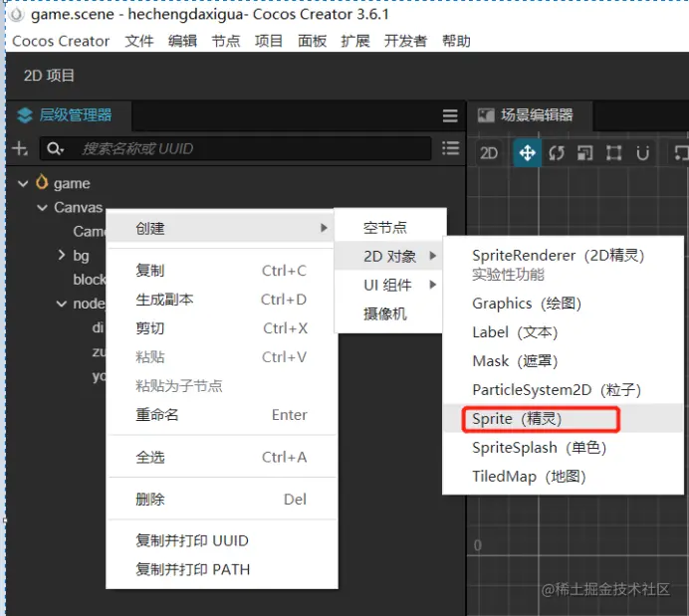Viewport: 689px width, 616px height.
Task: Select the Move transform tool
Action: click(x=527, y=153)
